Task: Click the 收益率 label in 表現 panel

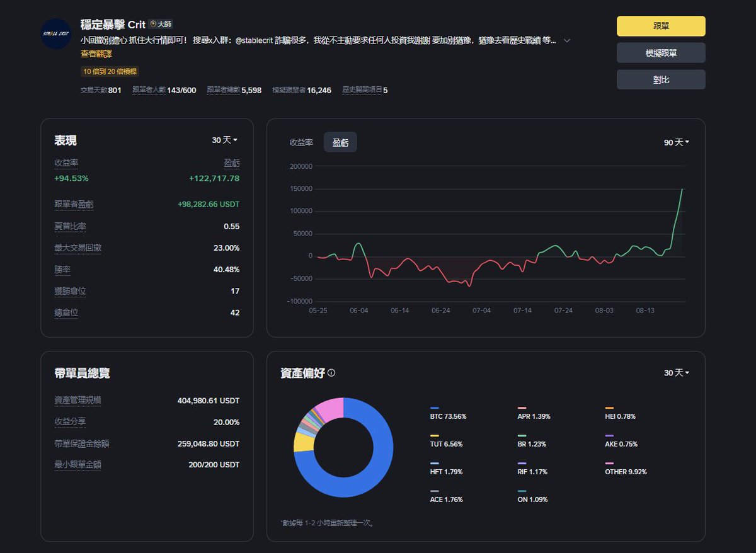Action: [67, 163]
